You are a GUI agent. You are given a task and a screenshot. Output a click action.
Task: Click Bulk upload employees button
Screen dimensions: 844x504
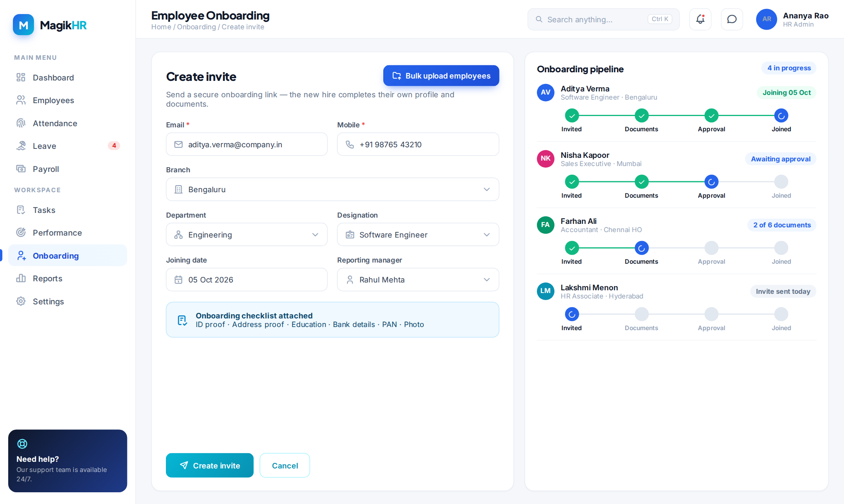(x=441, y=76)
